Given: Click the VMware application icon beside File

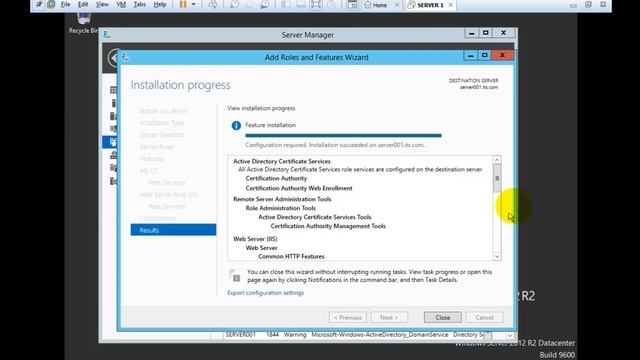Looking at the screenshot, I should tap(51, 4).
